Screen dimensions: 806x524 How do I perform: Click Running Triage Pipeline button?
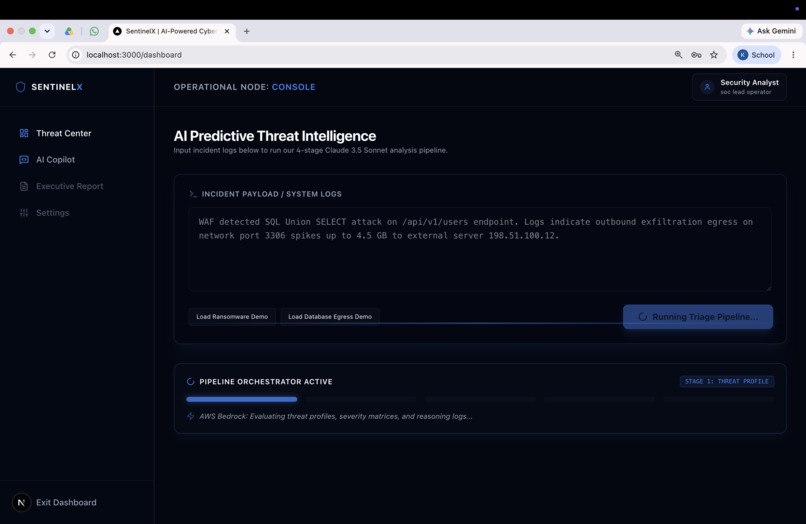698,317
